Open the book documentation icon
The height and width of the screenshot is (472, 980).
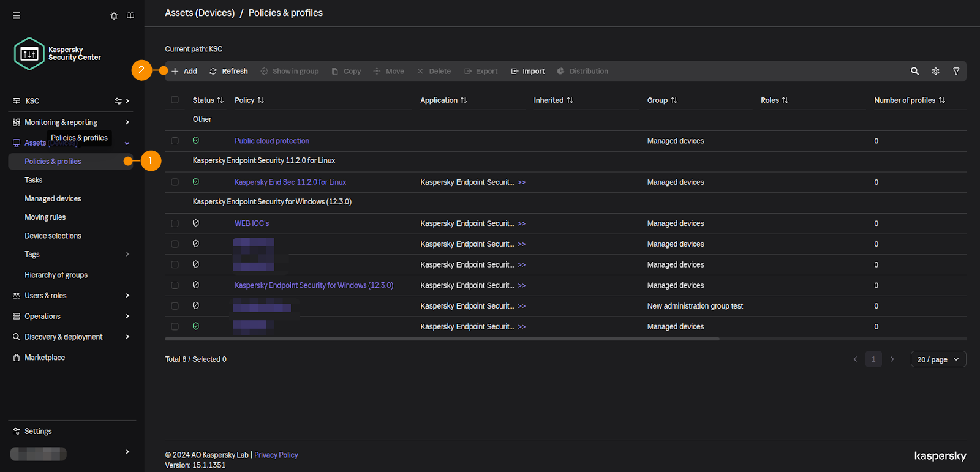[130, 15]
